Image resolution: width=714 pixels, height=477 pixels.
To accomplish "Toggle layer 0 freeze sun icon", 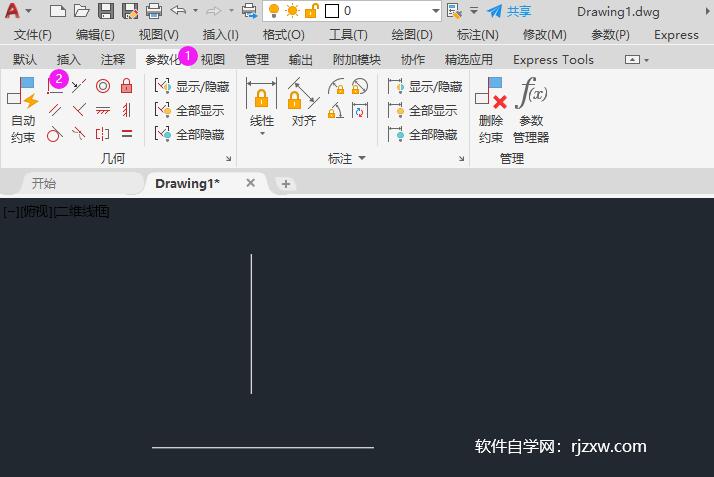I will (292, 10).
